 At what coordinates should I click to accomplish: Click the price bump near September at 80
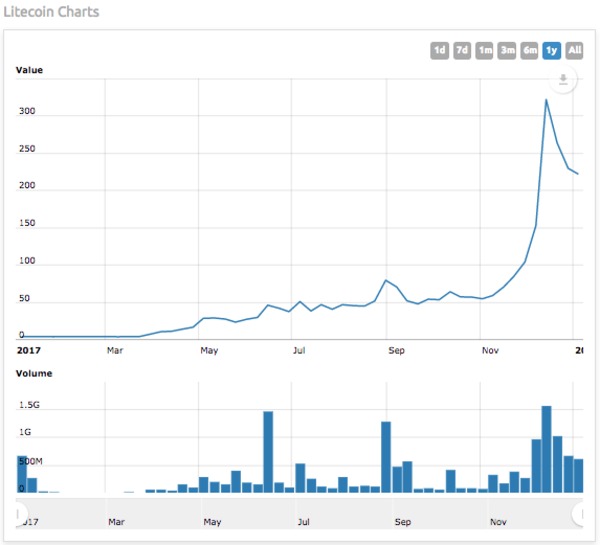(386, 281)
